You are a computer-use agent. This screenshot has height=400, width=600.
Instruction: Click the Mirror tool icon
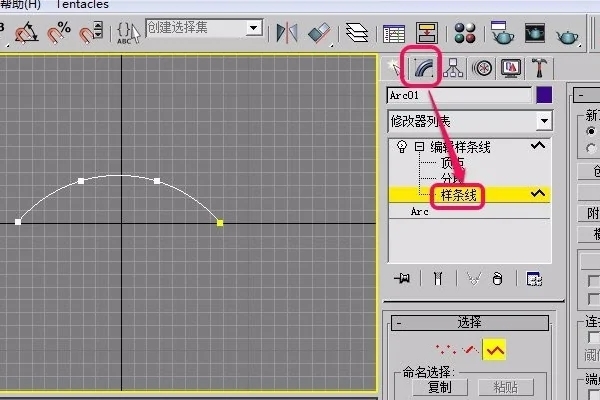click(287, 33)
